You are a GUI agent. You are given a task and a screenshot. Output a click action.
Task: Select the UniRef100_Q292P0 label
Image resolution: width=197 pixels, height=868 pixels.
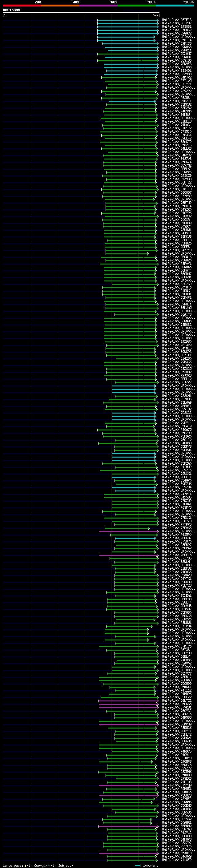tap(177, 91)
